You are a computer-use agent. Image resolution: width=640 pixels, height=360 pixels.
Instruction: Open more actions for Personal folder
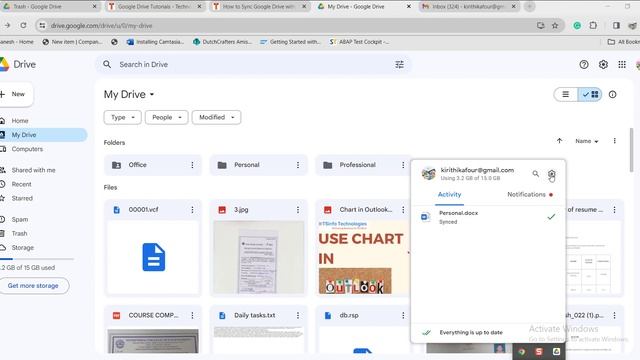pos(298,165)
